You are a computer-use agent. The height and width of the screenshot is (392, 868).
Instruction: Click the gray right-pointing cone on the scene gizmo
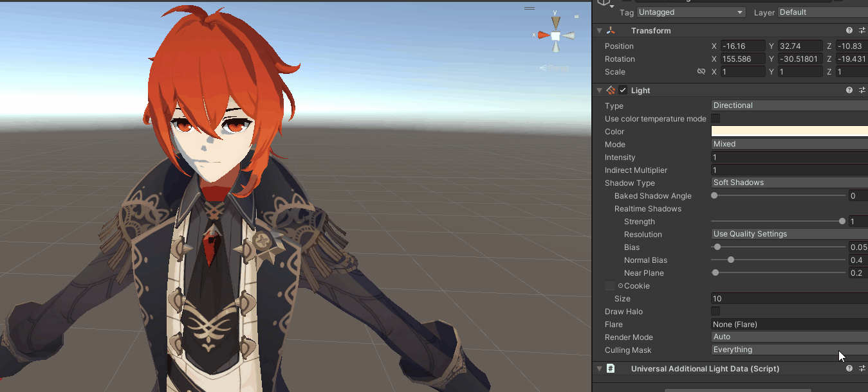point(567,35)
